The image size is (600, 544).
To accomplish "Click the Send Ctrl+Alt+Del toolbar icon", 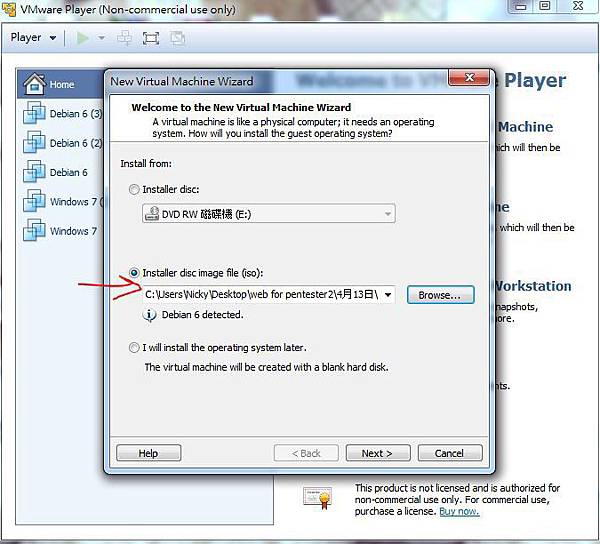I will 124,38.
